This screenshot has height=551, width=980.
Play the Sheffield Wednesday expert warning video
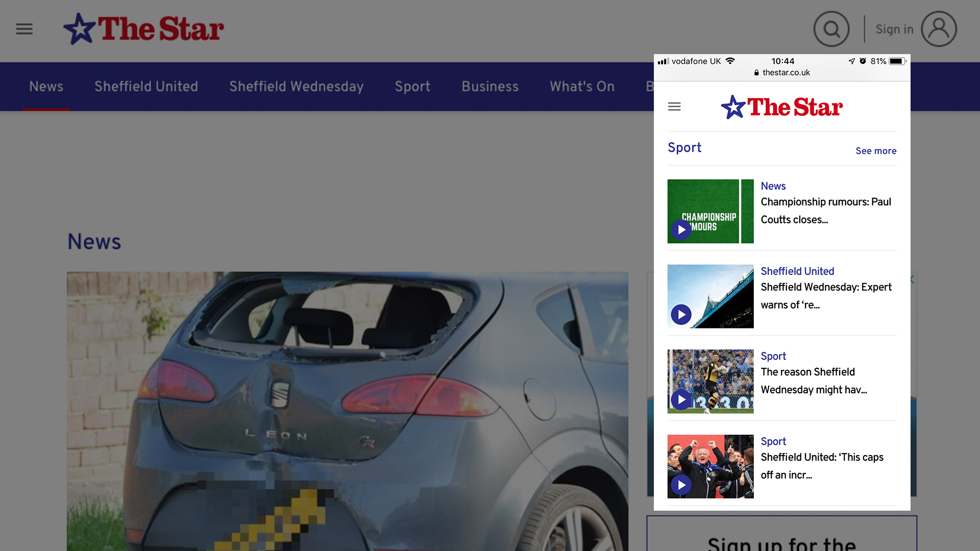click(681, 315)
